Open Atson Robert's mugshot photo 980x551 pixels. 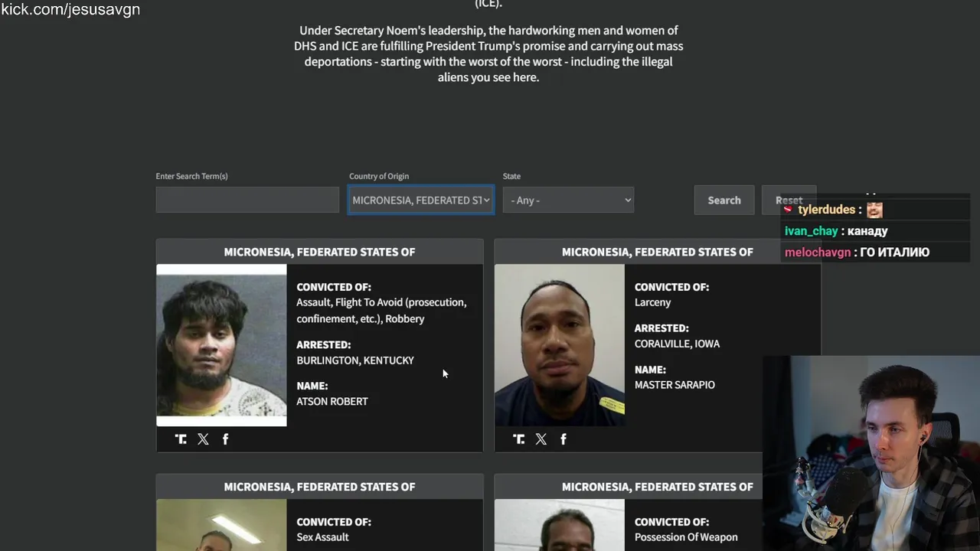point(221,345)
